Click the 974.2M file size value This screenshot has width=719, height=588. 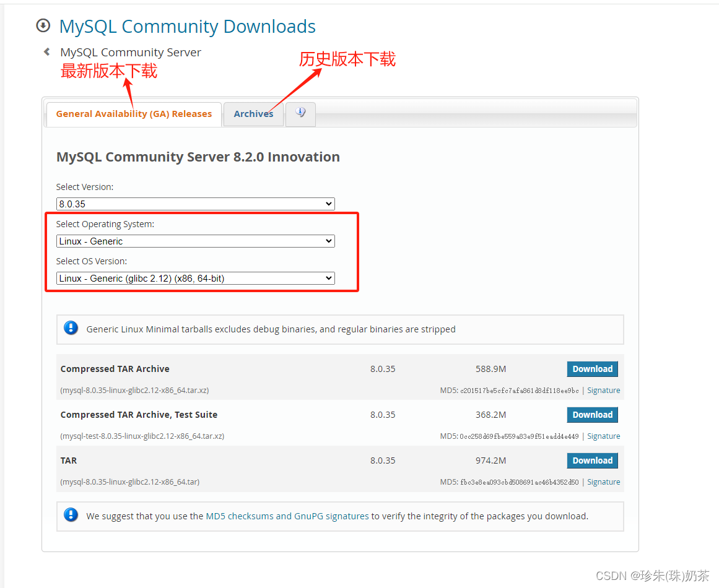coord(490,460)
